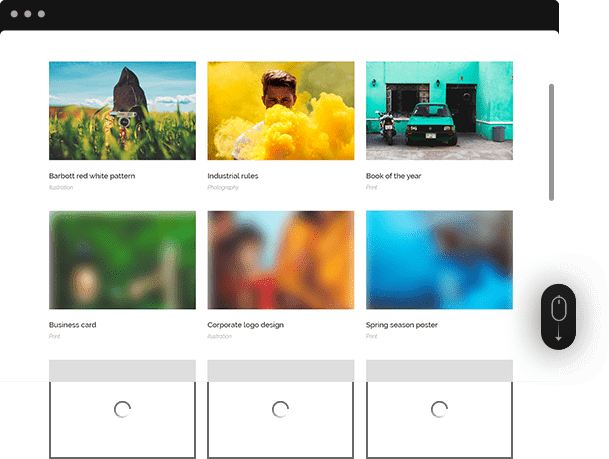This screenshot has height=459, width=609.
Task: Click the 'Book of the year' title
Action: [393, 176]
